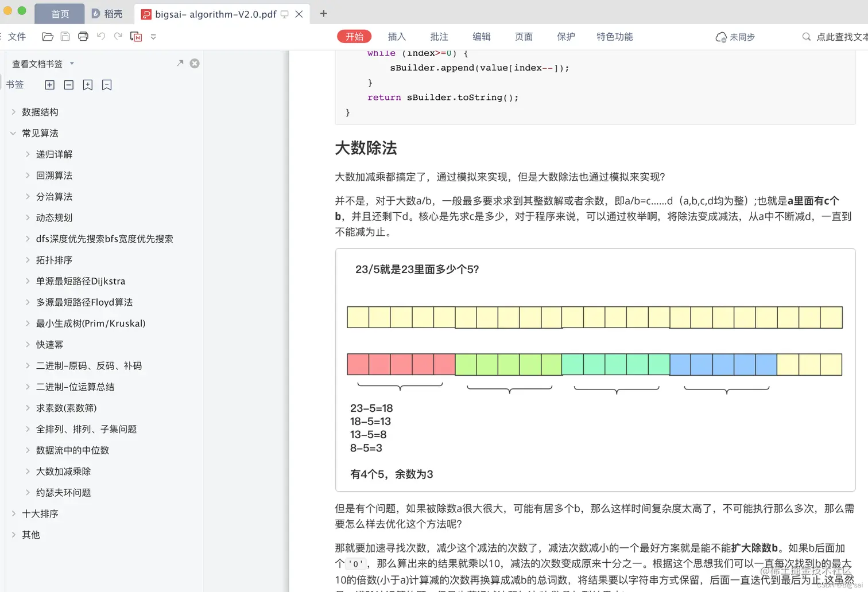Viewport: 868px width, 592px height.
Task: Click collapse all bookmarks icon
Action: click(x=69, y=85)
